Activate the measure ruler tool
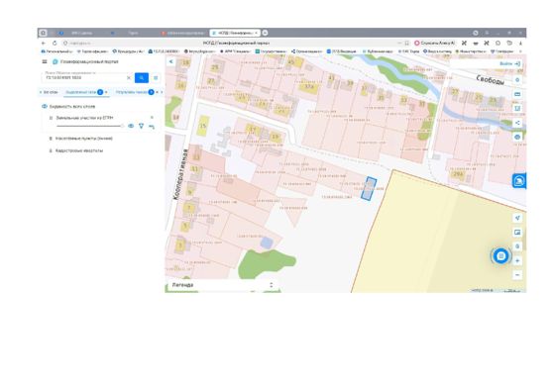Screen dimensions: 555x392 [517, 94]
